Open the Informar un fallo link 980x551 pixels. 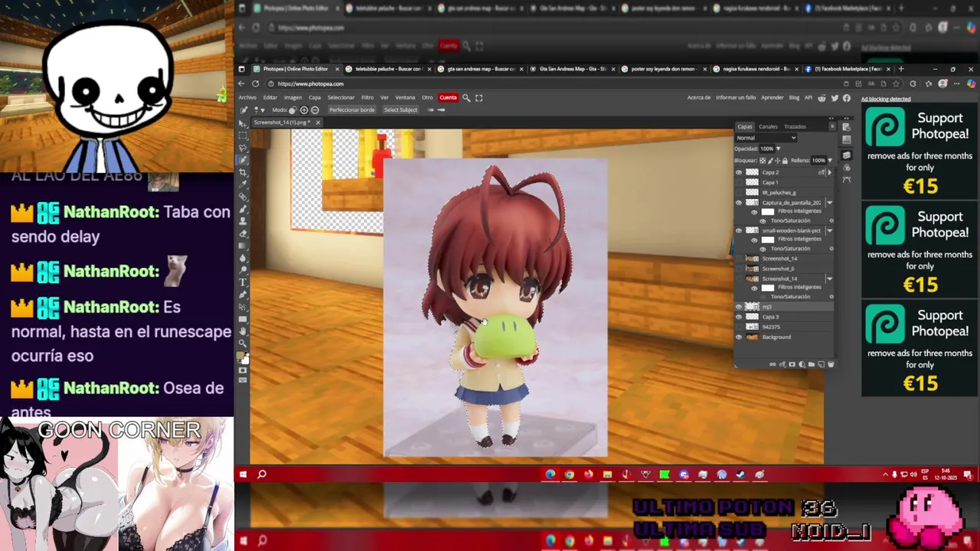point(736,97)
